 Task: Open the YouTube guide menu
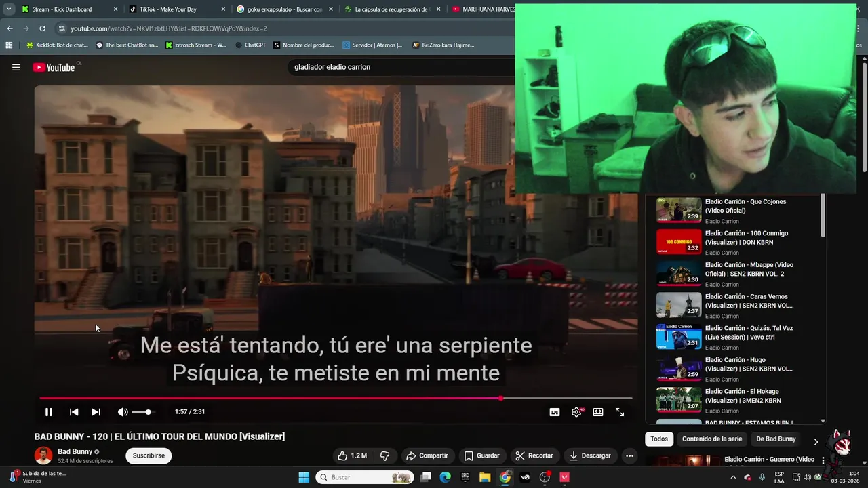pos(16,67)
